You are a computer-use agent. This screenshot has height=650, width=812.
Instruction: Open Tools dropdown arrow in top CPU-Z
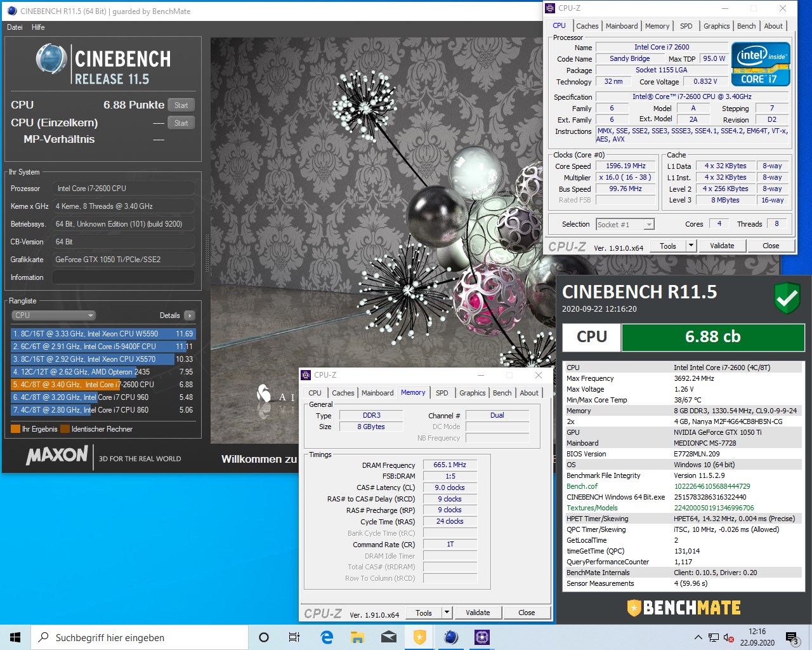click(x=691, y=246)
